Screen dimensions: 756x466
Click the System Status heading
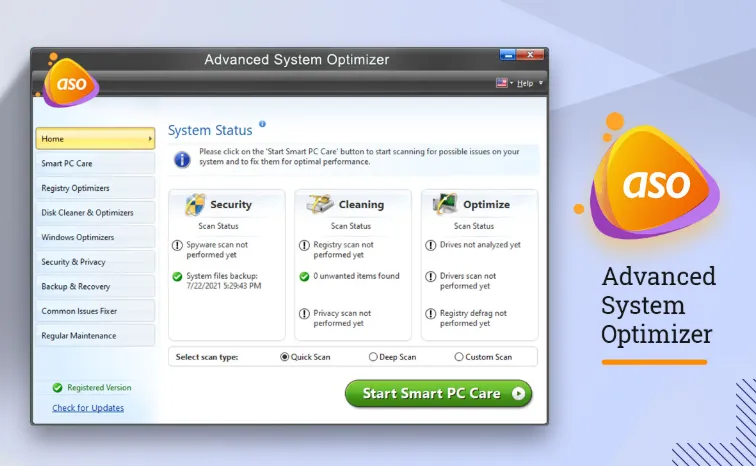pos(210,130)
